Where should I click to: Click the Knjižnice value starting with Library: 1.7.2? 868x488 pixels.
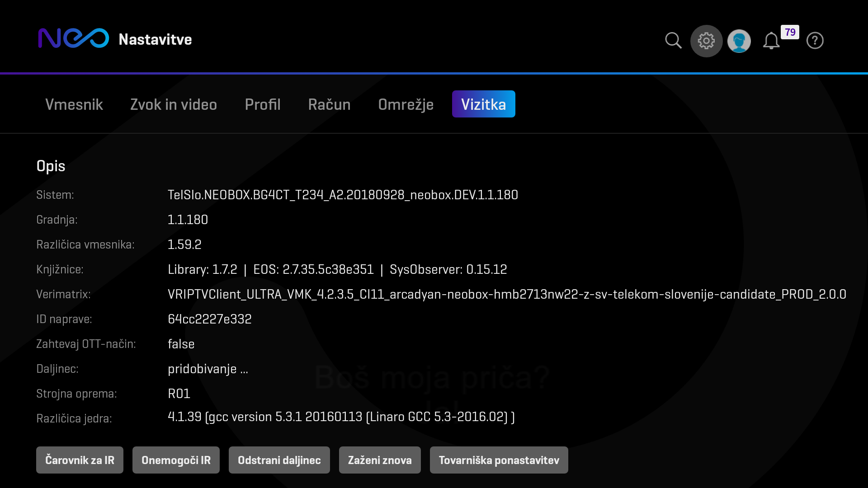click(x=337, y=269)
